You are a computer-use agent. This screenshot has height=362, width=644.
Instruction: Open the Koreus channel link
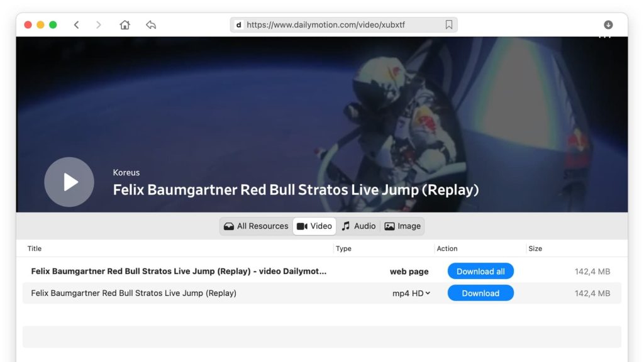(126, 172)
